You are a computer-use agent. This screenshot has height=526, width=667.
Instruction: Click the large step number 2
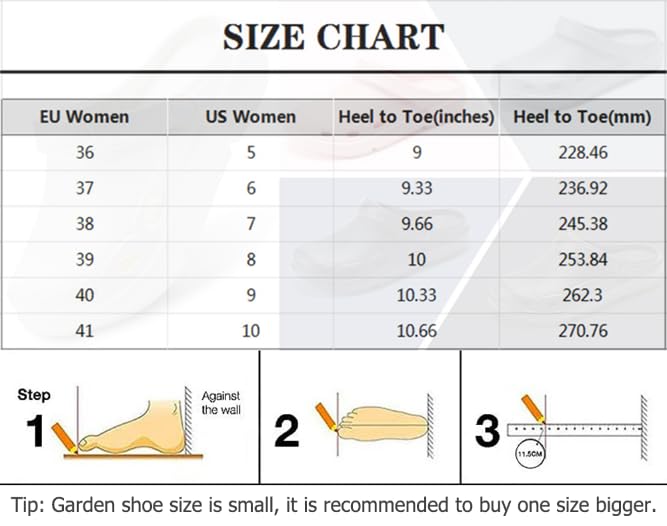pos(286,431)
